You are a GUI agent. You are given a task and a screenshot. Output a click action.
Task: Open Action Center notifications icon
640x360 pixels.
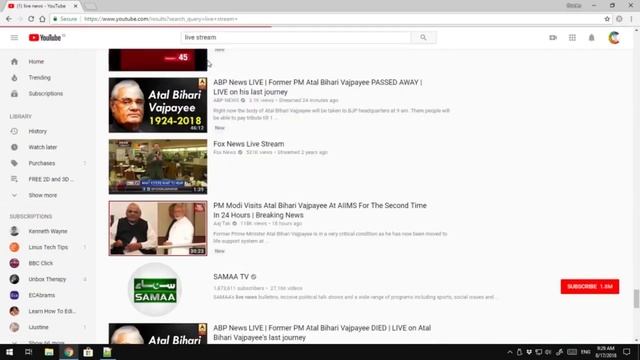tap(627, 352)
